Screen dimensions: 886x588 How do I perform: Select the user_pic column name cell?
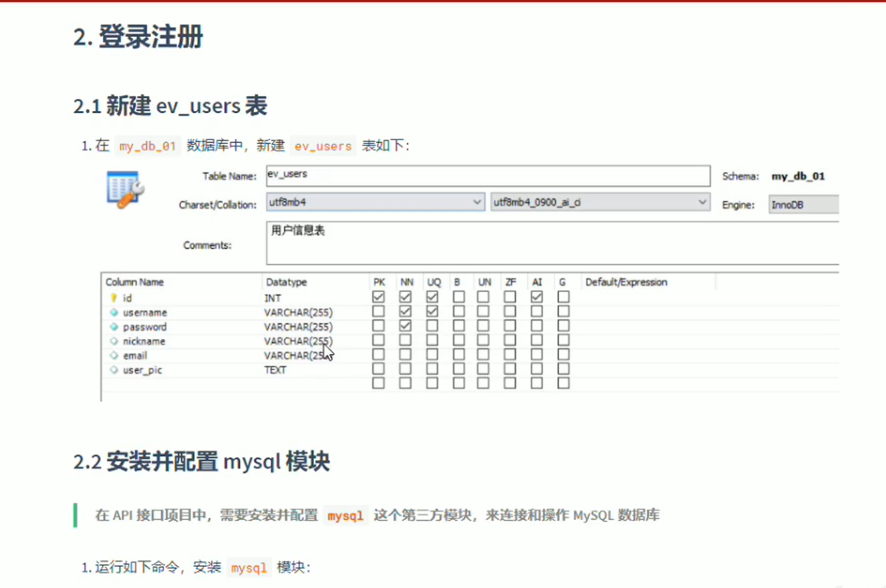point(142,370)
